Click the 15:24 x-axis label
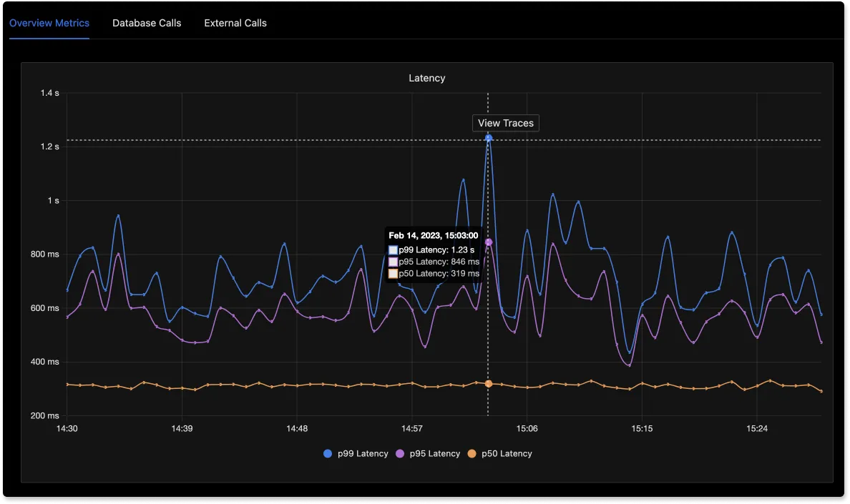Screen dimensions: 850x504 point(757,429)
